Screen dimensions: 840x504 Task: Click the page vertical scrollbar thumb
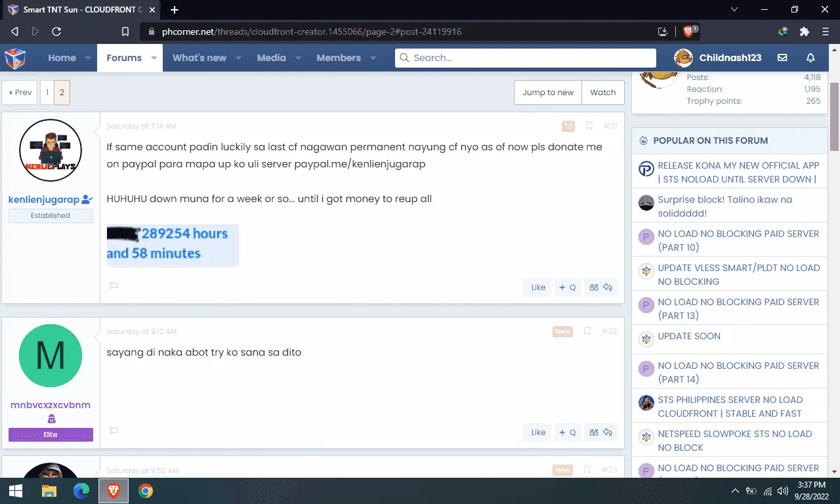[835, 117]
